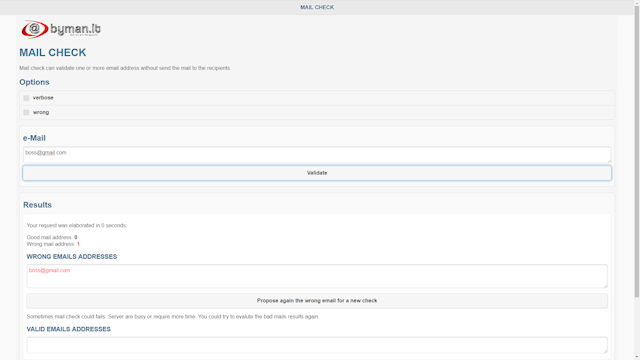
Task: Click the 'Sometimes mail check could fails' note
Action: click(x=173, y=317)
